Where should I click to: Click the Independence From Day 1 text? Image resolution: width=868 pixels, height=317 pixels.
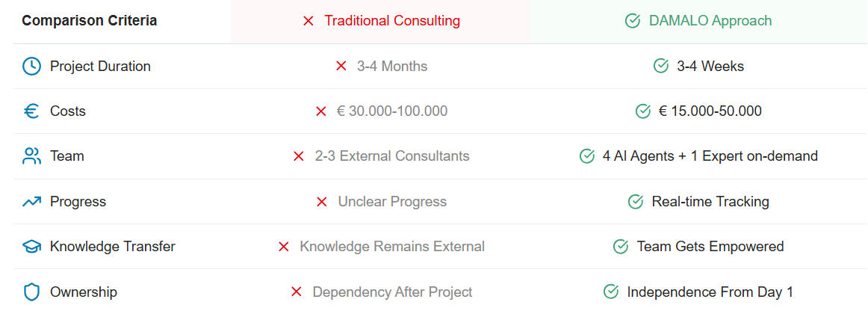(x=710, y=292)
